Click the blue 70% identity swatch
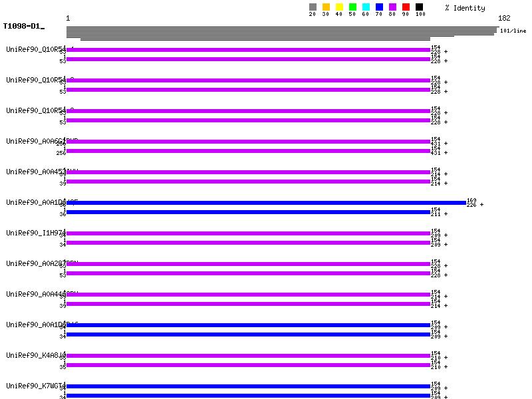The image size is (532, 399). pos(379,7)
